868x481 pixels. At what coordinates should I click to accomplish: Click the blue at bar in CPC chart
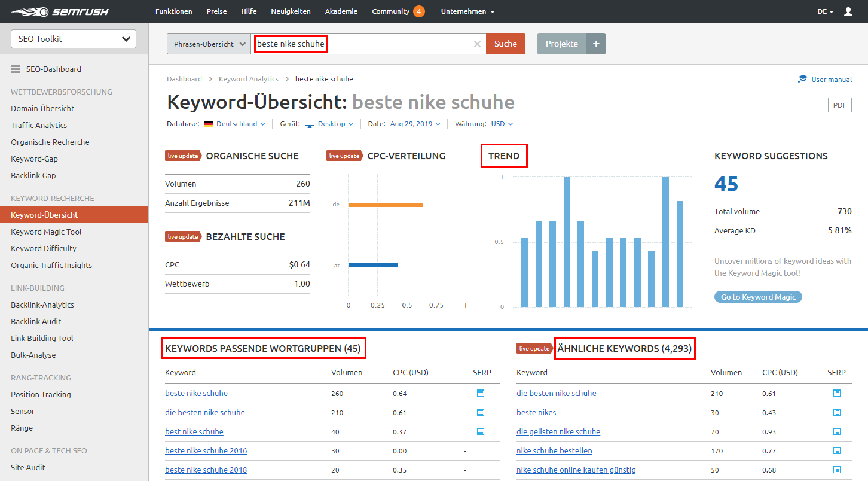pyautogui.click(x=373, y=265)
